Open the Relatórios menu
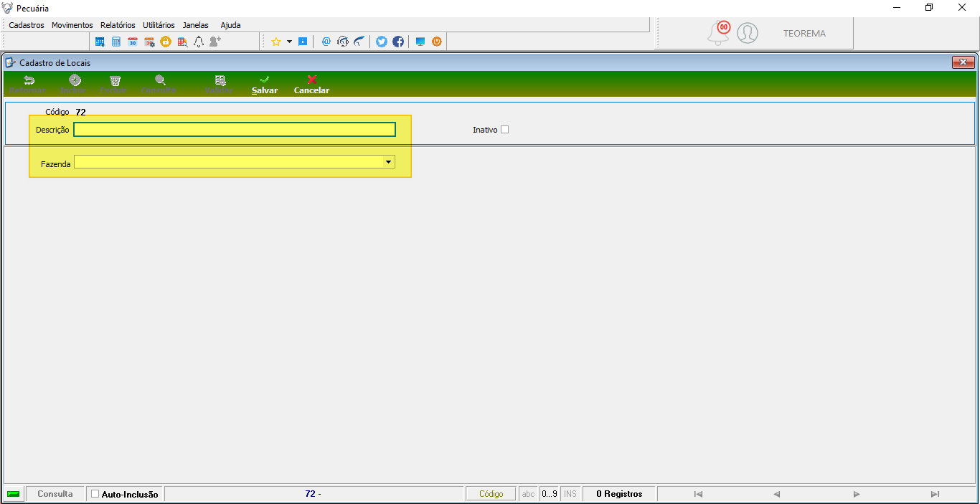This screenshot has height=504, width=980. coord(118,25)
